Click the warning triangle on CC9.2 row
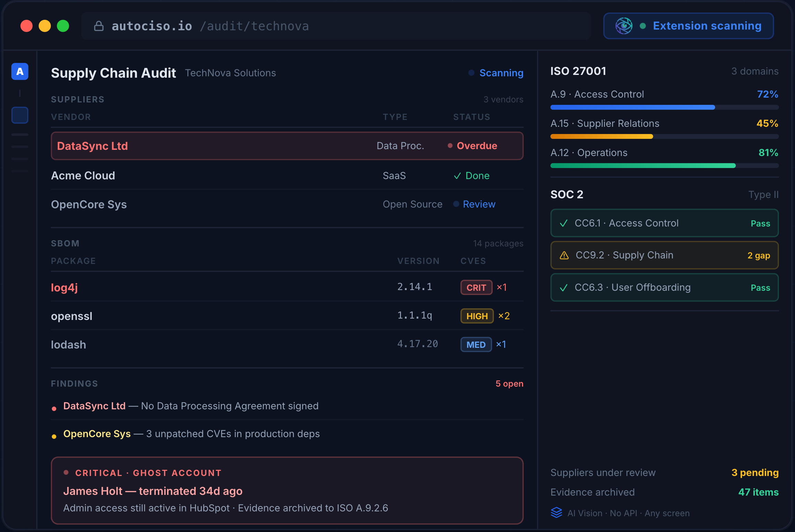 [x=564, y=255]
